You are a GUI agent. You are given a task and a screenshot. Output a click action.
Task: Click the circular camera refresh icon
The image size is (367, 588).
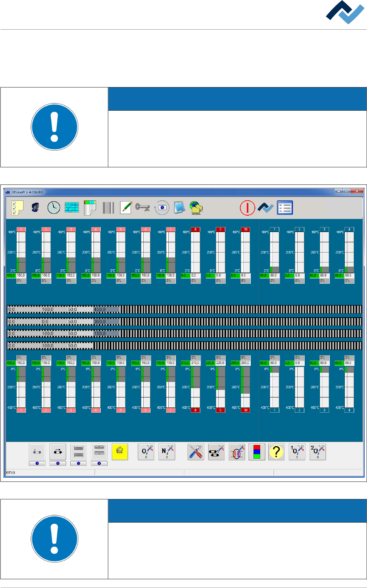162,207
